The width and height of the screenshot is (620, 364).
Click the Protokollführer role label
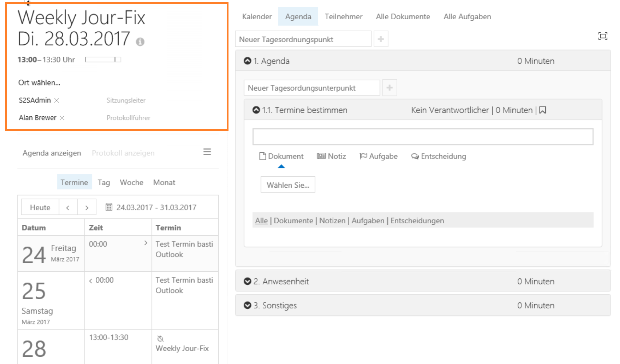[128, 118]
